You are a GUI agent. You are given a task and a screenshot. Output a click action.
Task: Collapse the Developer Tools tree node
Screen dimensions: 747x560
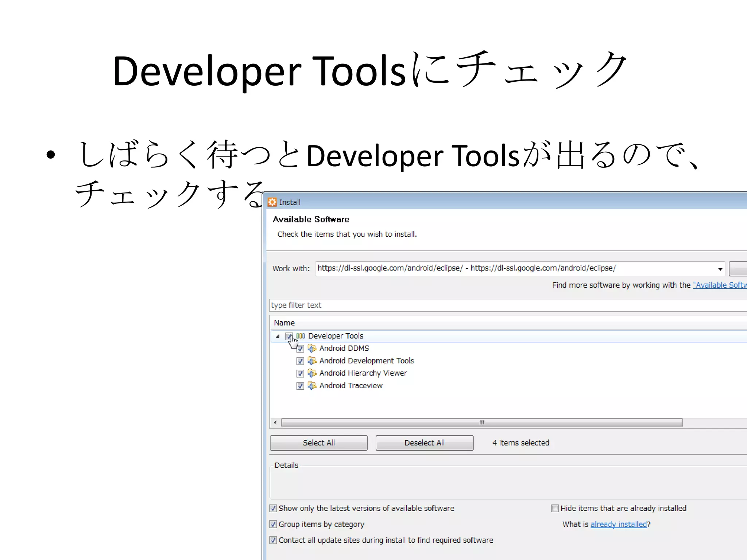coord(278,336)
